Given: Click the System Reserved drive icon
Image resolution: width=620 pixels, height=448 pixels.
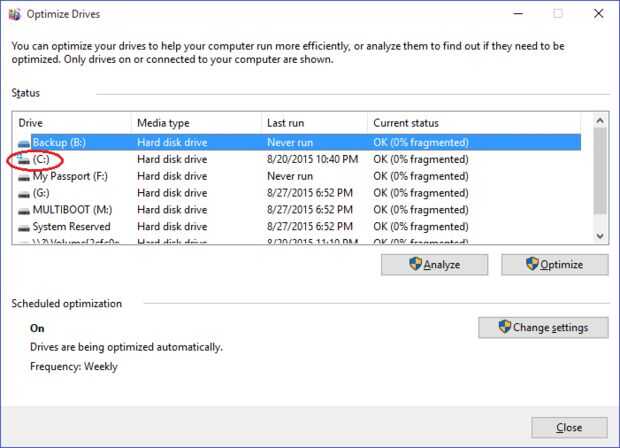Looking at the screenshot, I should point(24,227).
